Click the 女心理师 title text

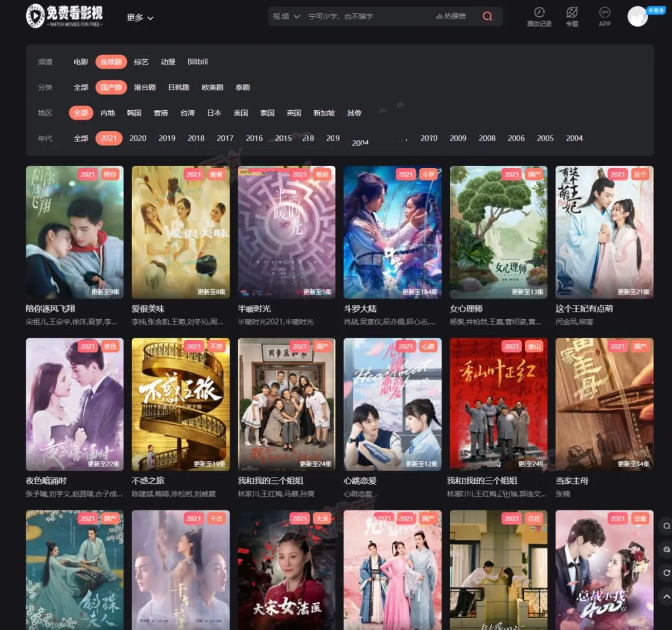[466, 309]
